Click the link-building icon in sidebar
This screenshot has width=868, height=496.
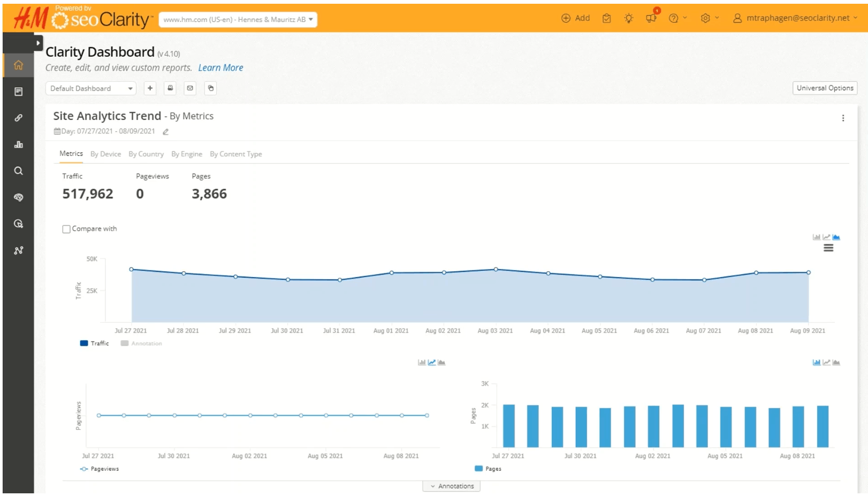19,118
